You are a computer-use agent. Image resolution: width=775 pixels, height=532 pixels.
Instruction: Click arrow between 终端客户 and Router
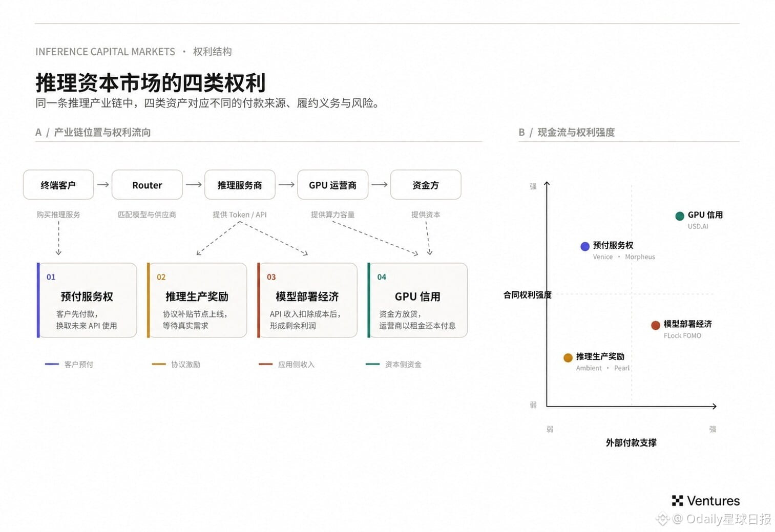(103, 184)
